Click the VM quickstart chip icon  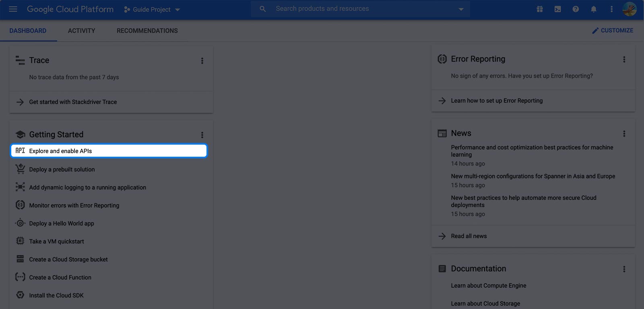20,241
